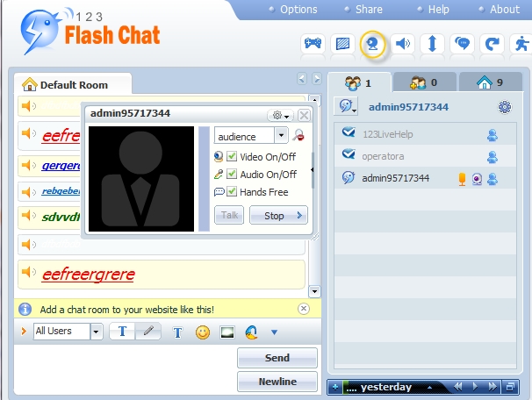
Task: Click webcam icon beside admin95717344 in user list
Action: tap(477, 178)
